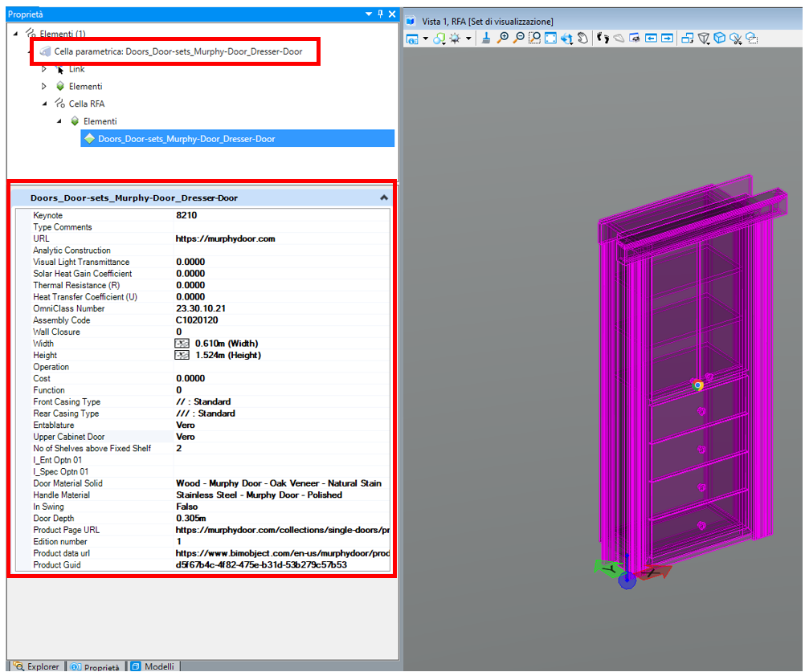Expand the Elementi node under Cella parametrica
The width and height of the screenshot is (805, 672).
[x=44, y=86]
